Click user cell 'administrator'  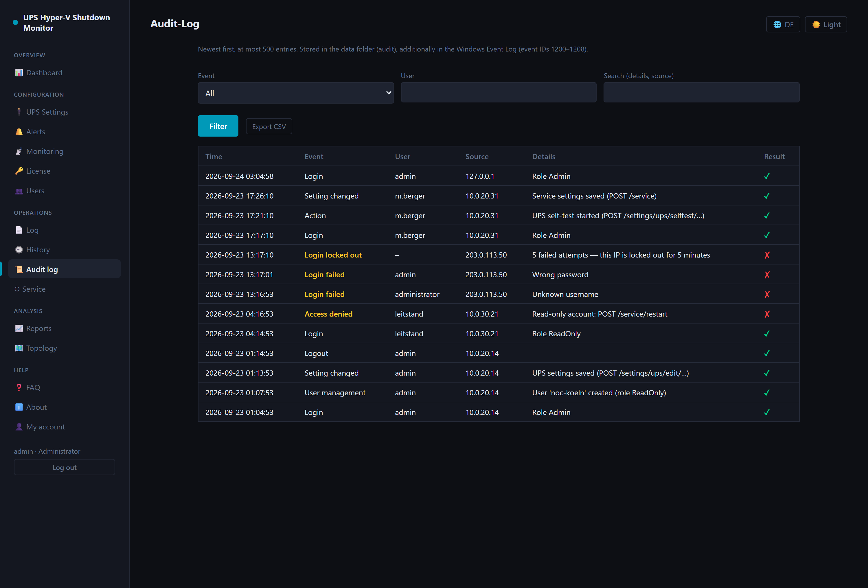(417, 294)
